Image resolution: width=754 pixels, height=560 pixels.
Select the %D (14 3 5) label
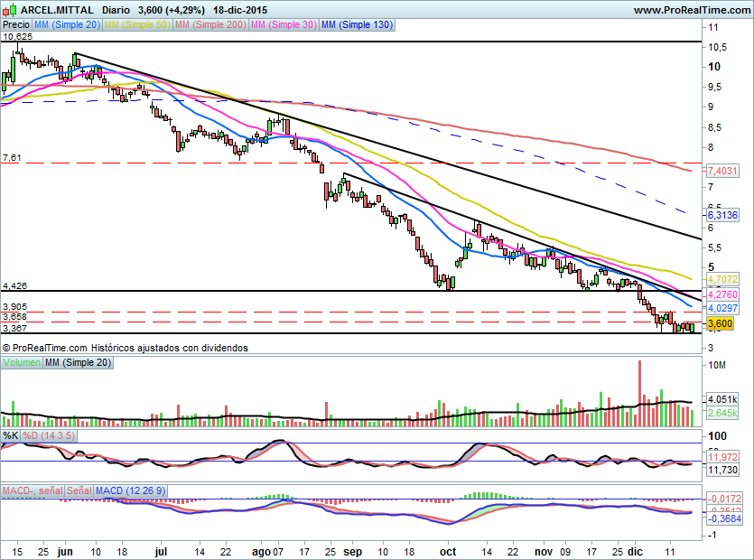(49, 435)
